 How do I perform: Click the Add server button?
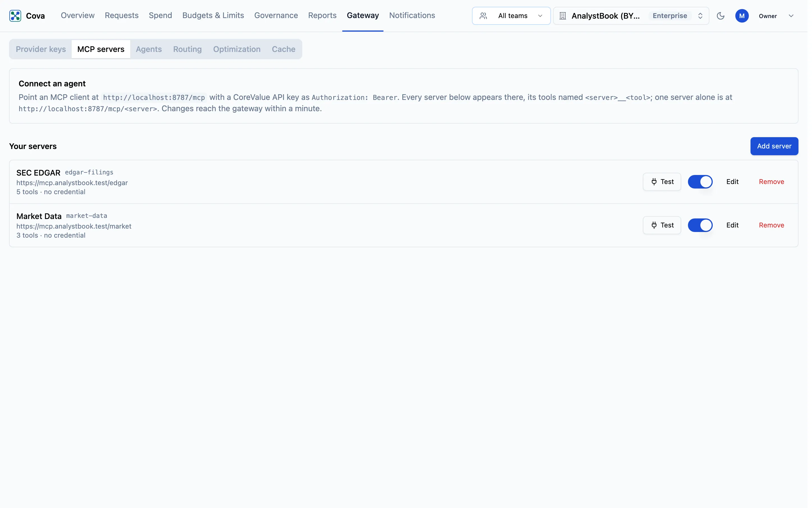point(774,146)
